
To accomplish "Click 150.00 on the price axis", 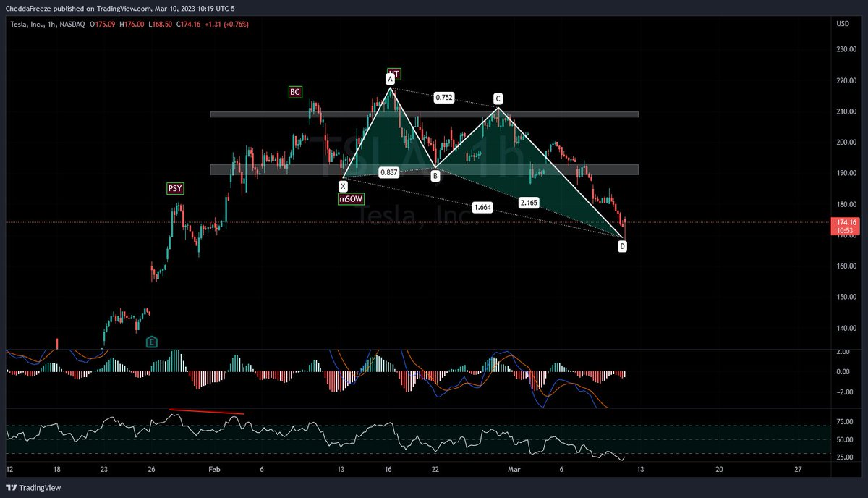I will coord(846,297).
